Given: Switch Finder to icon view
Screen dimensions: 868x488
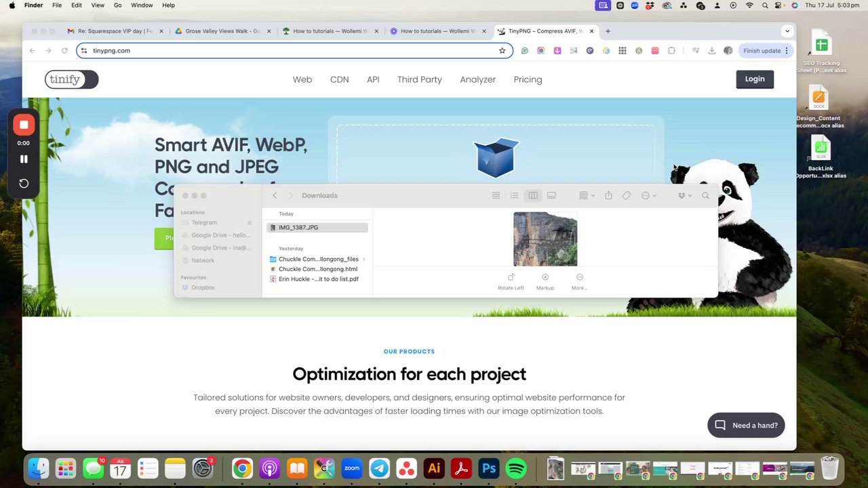Looking at the screenshot, I should 496,195.
